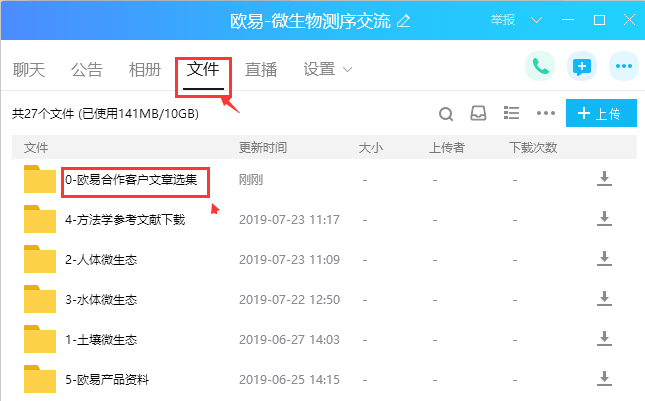Sort by 更新时间 column header

click(263, 148)
